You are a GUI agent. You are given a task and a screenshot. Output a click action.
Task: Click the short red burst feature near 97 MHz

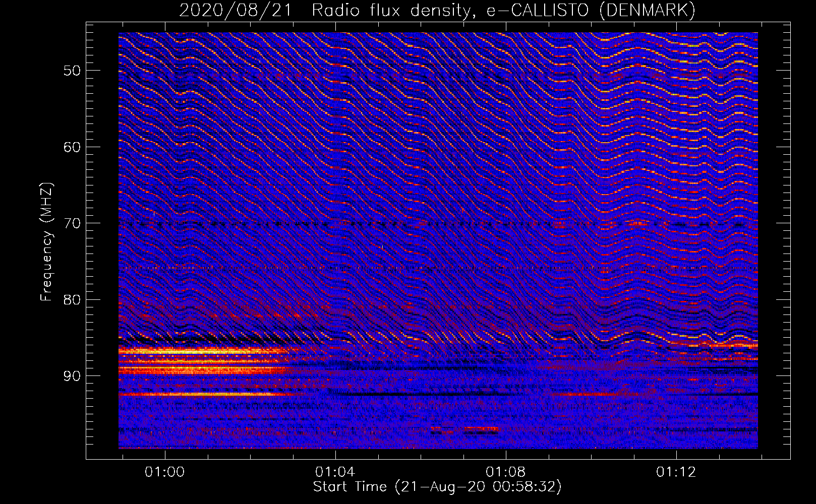(481, 429)
